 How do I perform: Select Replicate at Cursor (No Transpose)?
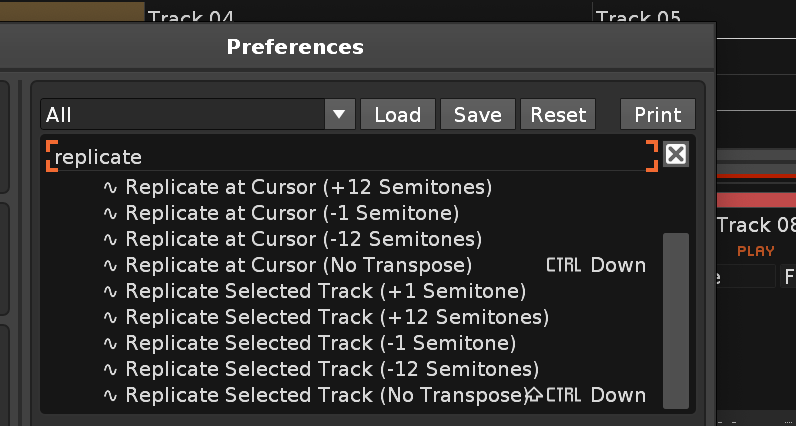point(298,265)
